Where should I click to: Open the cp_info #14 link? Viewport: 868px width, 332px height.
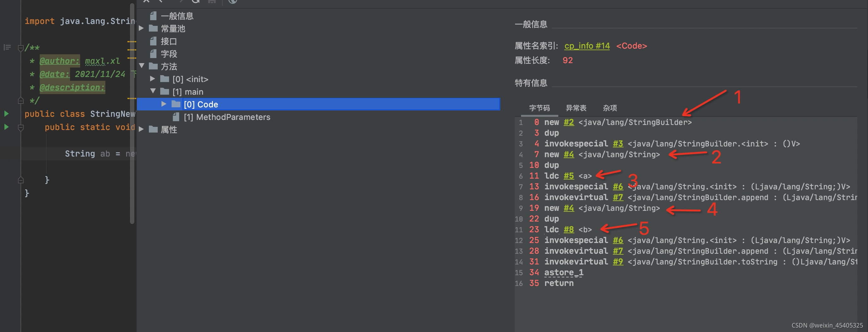click(587, 46)
